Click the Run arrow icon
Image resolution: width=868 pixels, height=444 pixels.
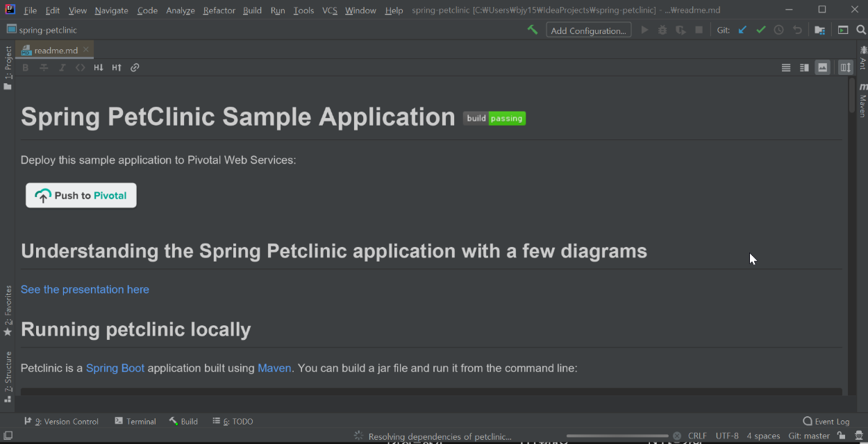(x=644, y=30)
